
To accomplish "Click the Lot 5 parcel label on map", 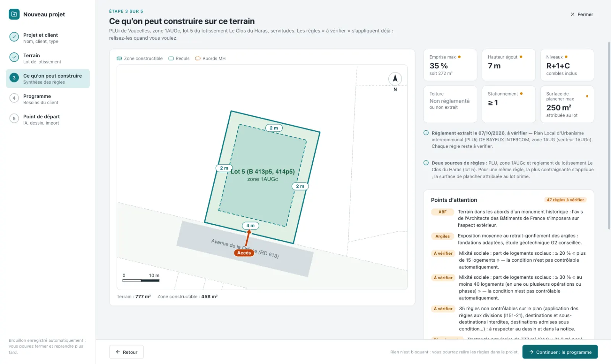I will 262,171.
